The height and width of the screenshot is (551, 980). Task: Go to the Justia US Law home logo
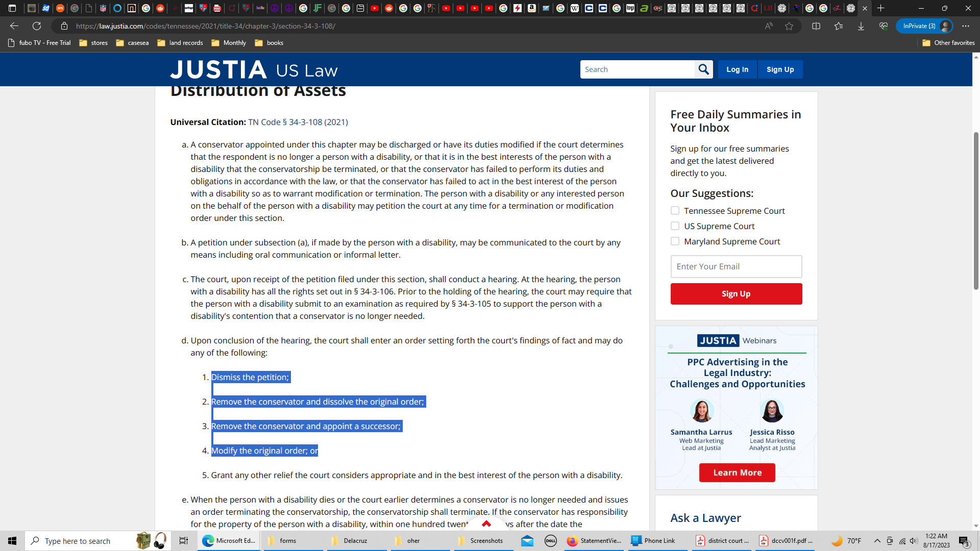[x=254, y=70]
